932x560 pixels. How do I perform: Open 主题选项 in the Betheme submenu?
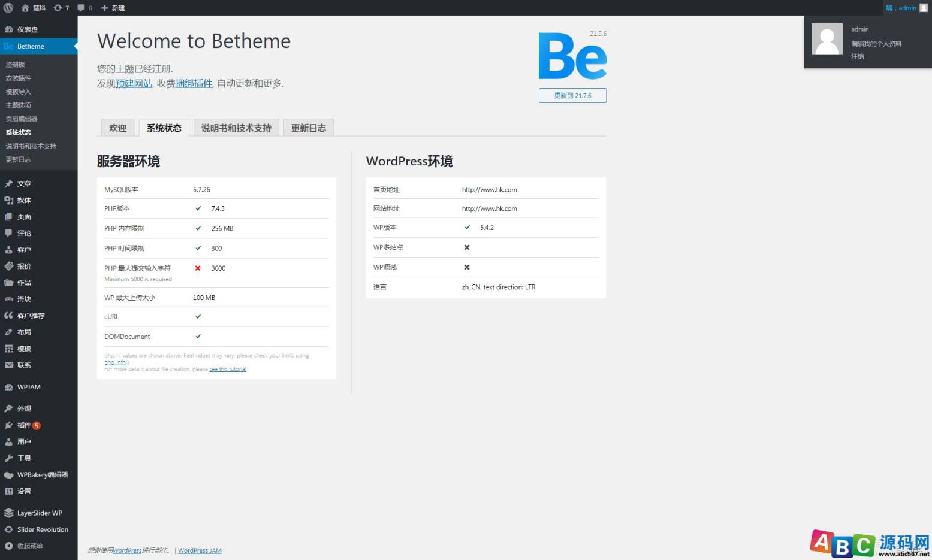[19, 105]
